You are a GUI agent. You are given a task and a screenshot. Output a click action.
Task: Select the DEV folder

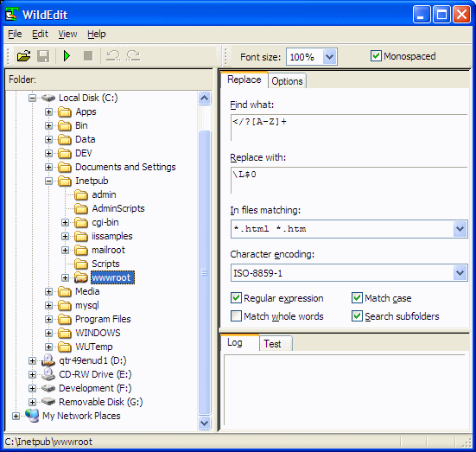click(x=84, y=153)
